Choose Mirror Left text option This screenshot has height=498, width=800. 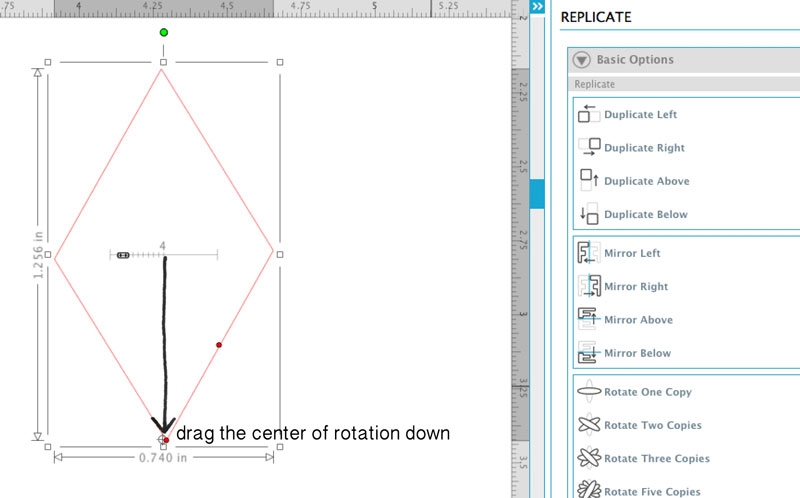point(632,253)
